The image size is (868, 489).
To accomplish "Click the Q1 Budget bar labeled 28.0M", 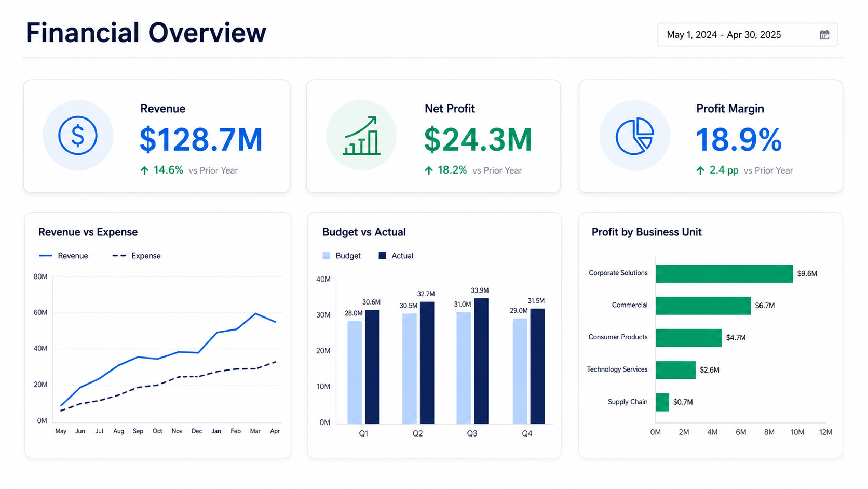I will 355,373.
